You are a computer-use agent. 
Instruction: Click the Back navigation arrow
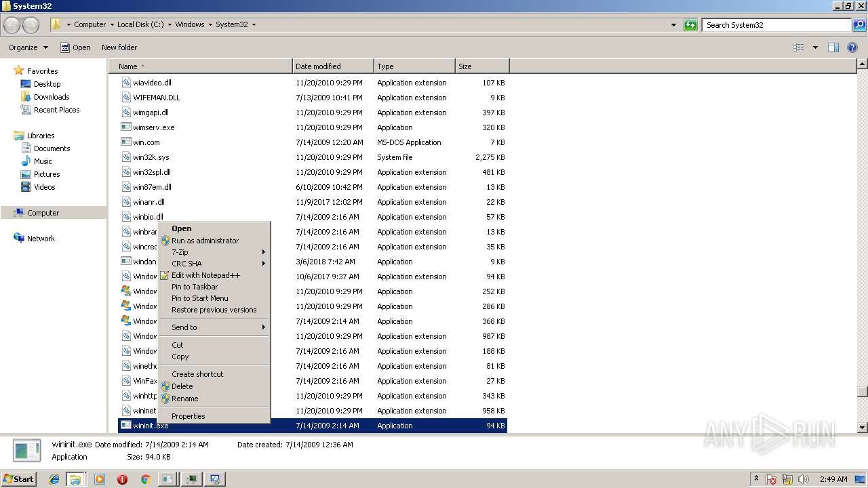[12, 25]
